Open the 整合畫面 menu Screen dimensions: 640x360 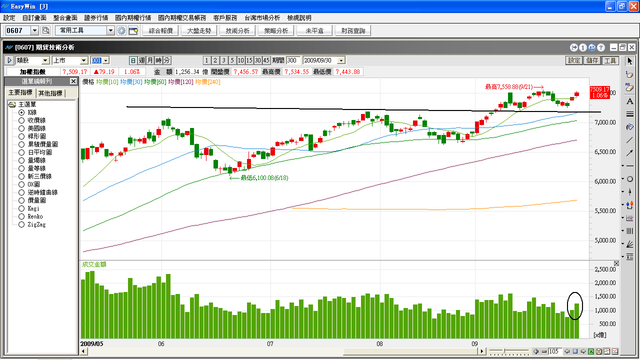pyautogui.click(x=65, y=18)
